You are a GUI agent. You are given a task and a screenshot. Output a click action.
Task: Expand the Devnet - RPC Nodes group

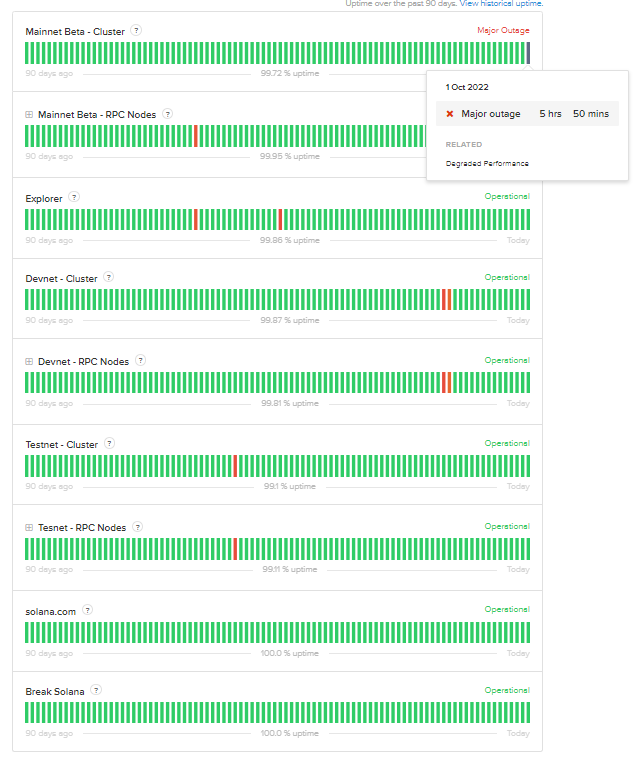(x=29, y=361)
